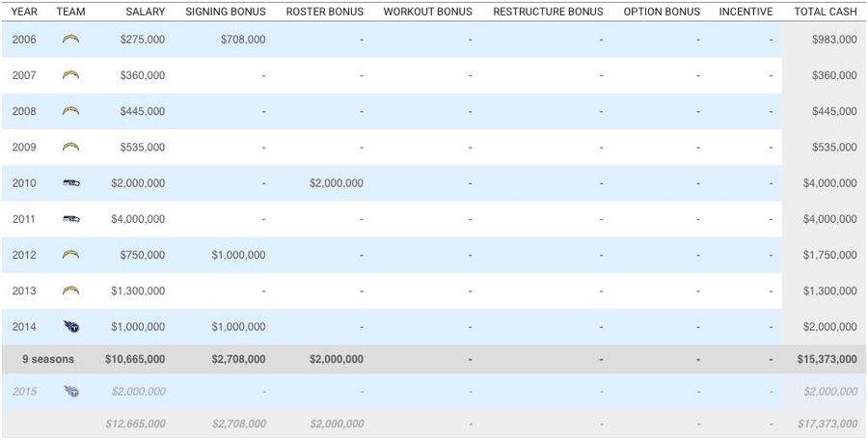868x441 pixels.
Task: Select the WORKOUT BONUS column header
Action: tap(428, 11)
